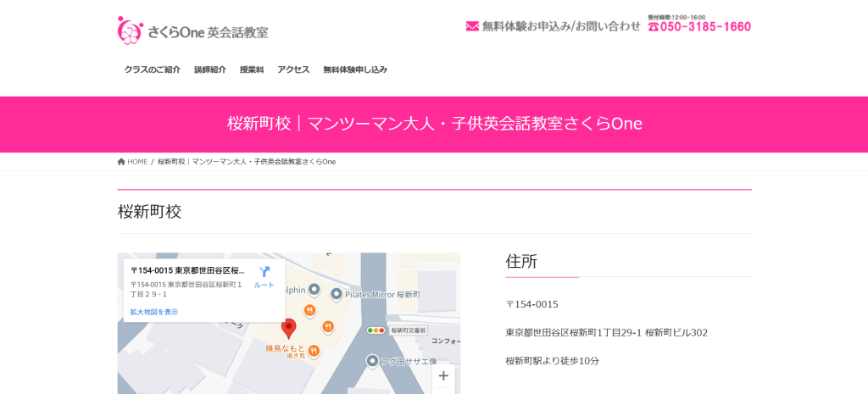The image size is (868, 394).
Task: Select 無料体験申し込み in navigation
Action: (354, 69)
